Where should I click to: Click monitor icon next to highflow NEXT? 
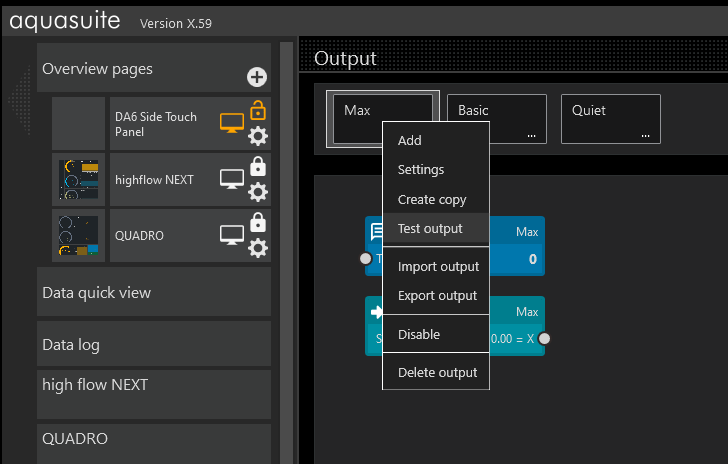coord(231,180)
